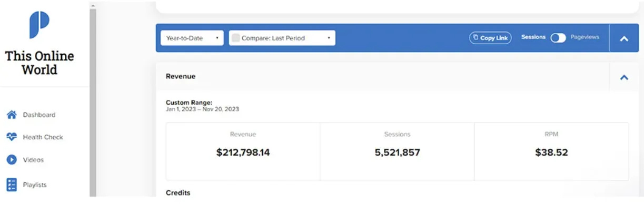This screenshot has height=204, width=644.
Task: Click the Copy Link button
Action: click(x=490, y=38)
